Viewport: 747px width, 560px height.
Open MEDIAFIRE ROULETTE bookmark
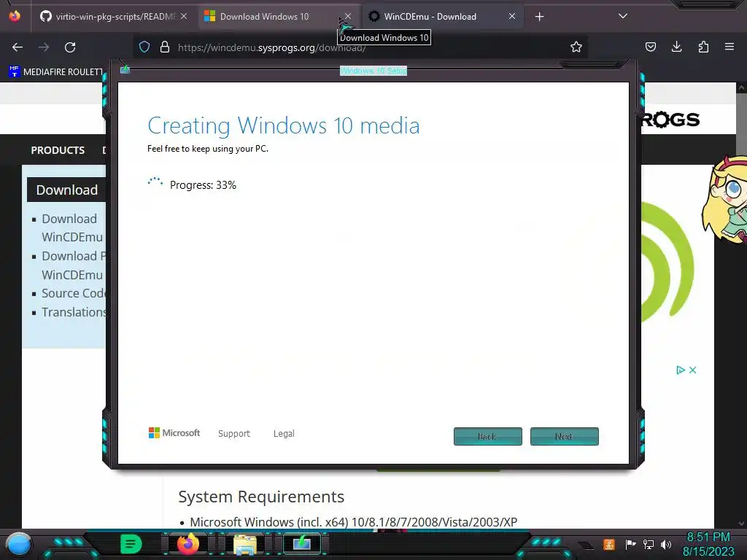pos(56,71)
